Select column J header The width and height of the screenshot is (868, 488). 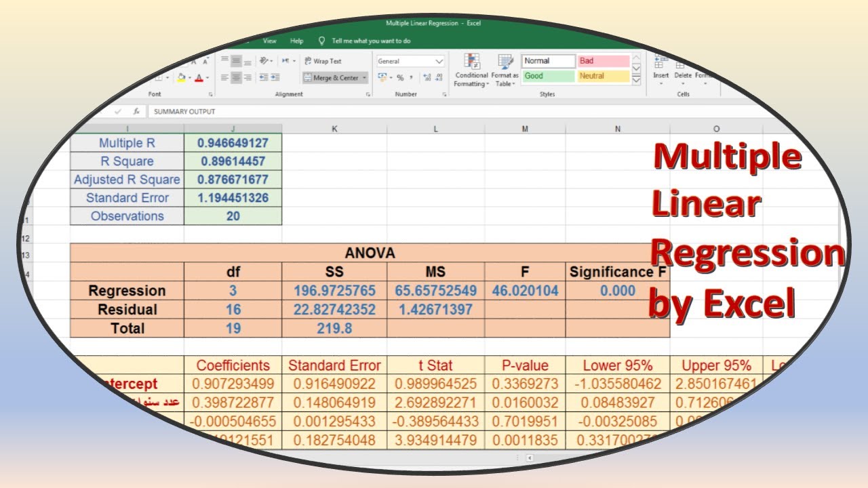[x=233, y=128]
